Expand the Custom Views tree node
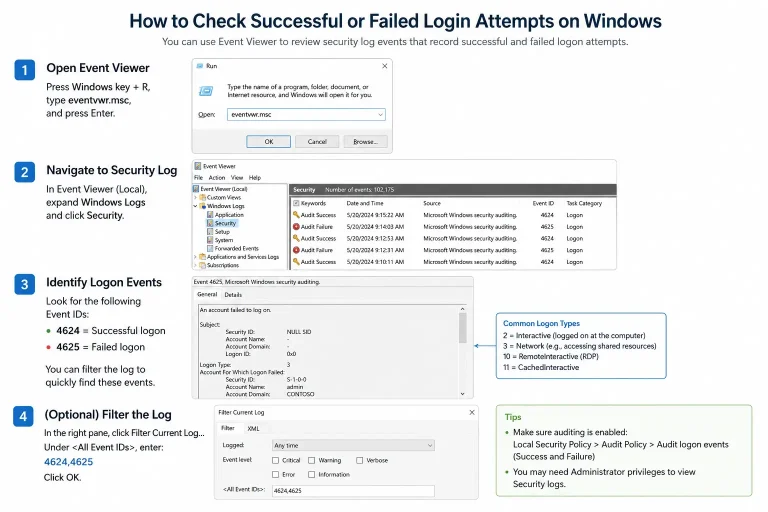 click(x=195, y=197)
